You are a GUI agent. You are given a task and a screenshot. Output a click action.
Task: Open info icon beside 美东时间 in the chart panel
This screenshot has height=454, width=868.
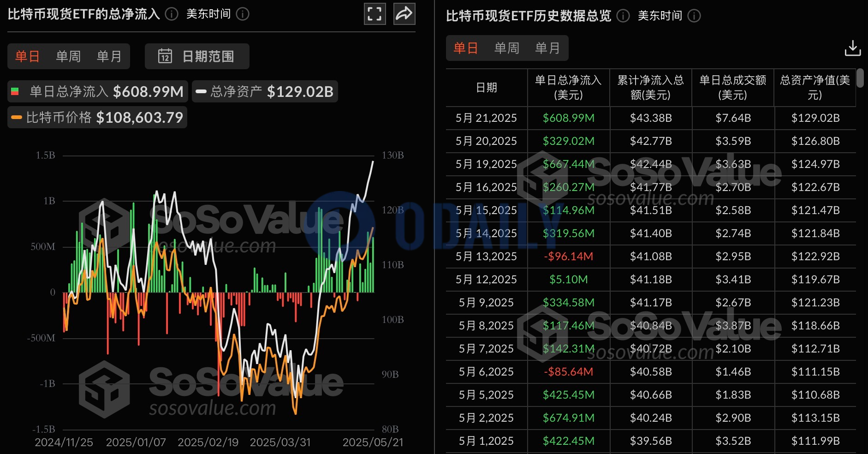pos(243,14)
